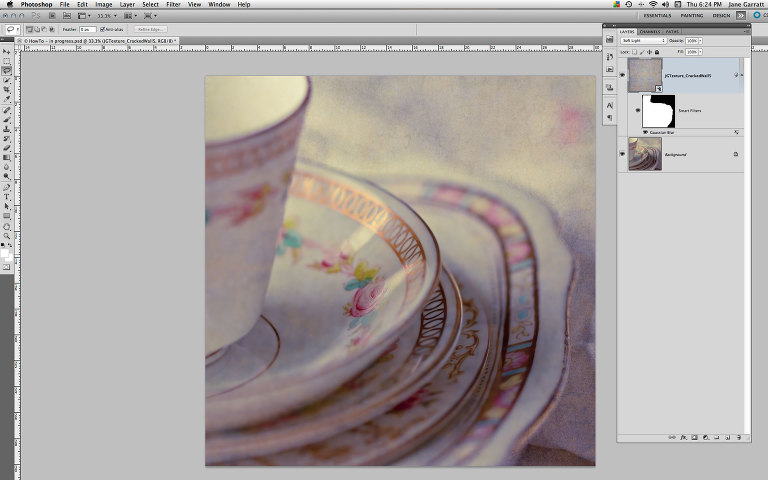The height and width of the screenshot is (480, 768).
Task: Select the Zoom tool in the toolbox
Action: click(x=7, y=236)
